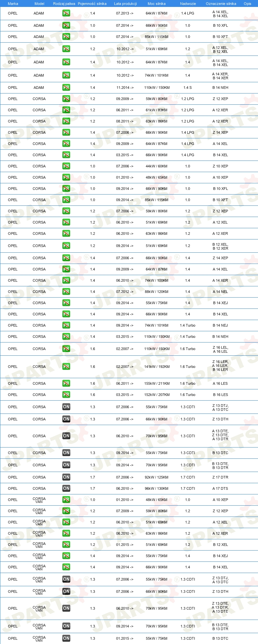Click PB icon in CORSA VAN Z 12 XEP row
The width and height of the screenshot is (258, 644).
[x=66, y=511]
